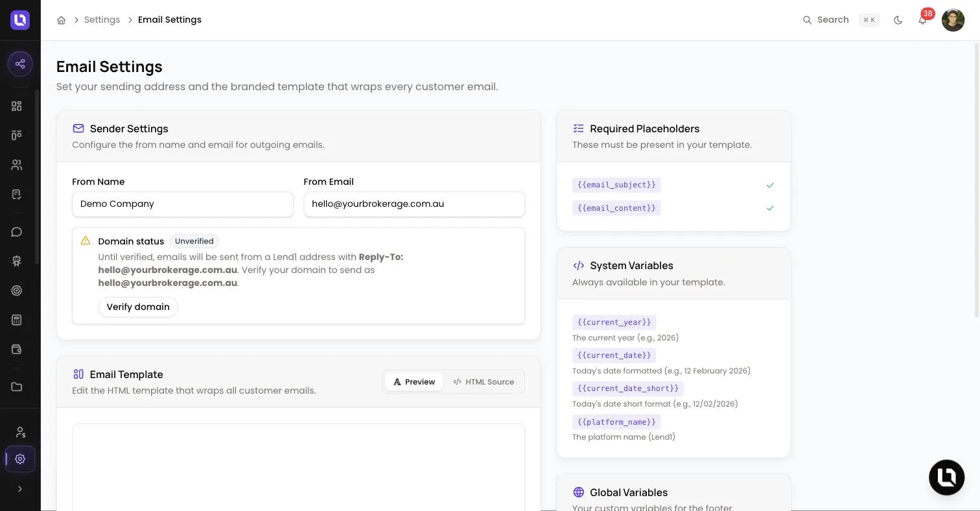Click the Global Variables heading
Image resolution: width=980 pixels, height=511 pixels.
(629, 492)
